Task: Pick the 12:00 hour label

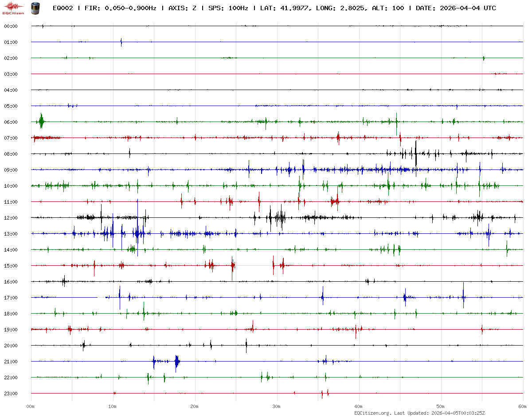Action: [x=11, y=218]
